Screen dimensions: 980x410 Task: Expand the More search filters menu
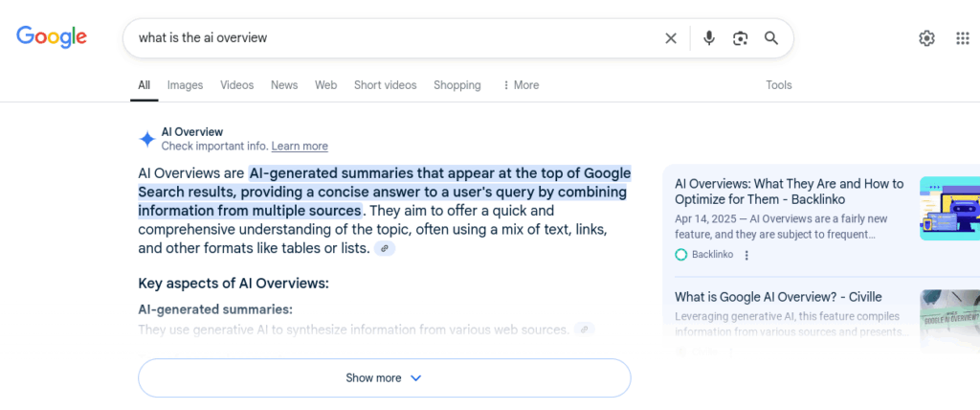pyautogui.click(x=521, y=85)
